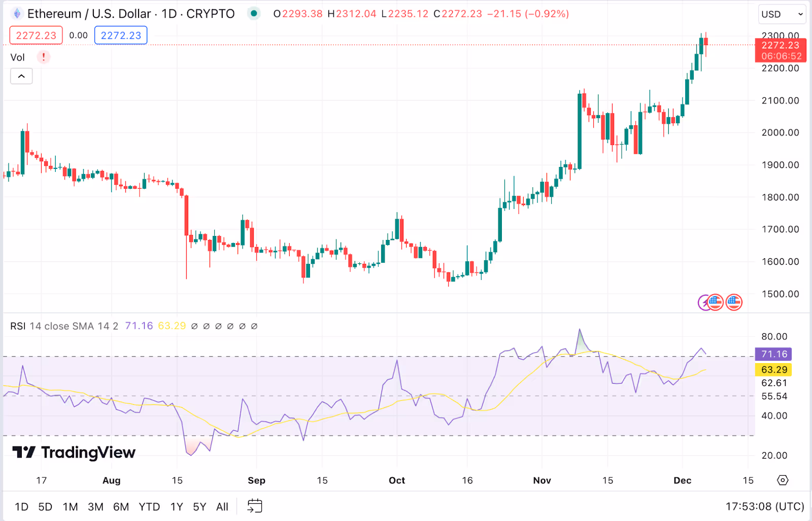This screenshot has width=812, height=521.
Task: Hide the first RSI plot via its crossed-circle toggle
Action: 194,326
